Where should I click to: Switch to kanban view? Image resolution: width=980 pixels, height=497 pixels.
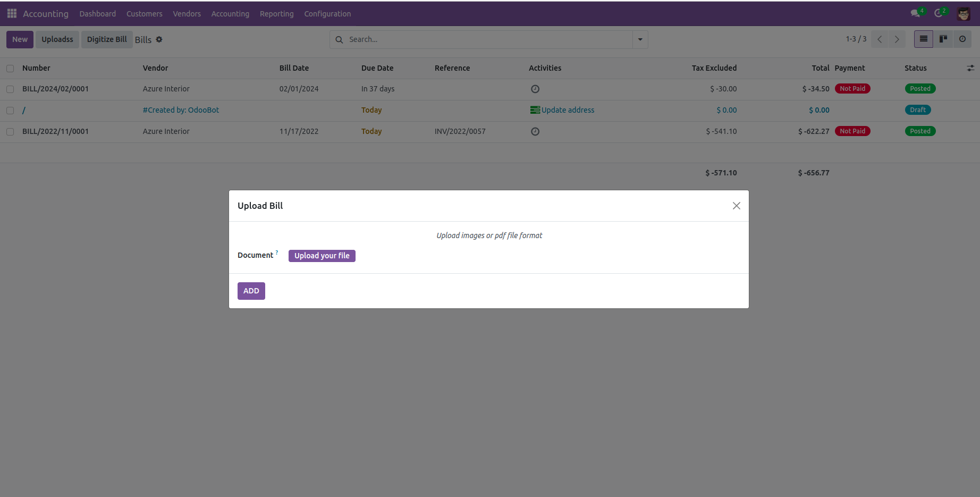(943, 39)
